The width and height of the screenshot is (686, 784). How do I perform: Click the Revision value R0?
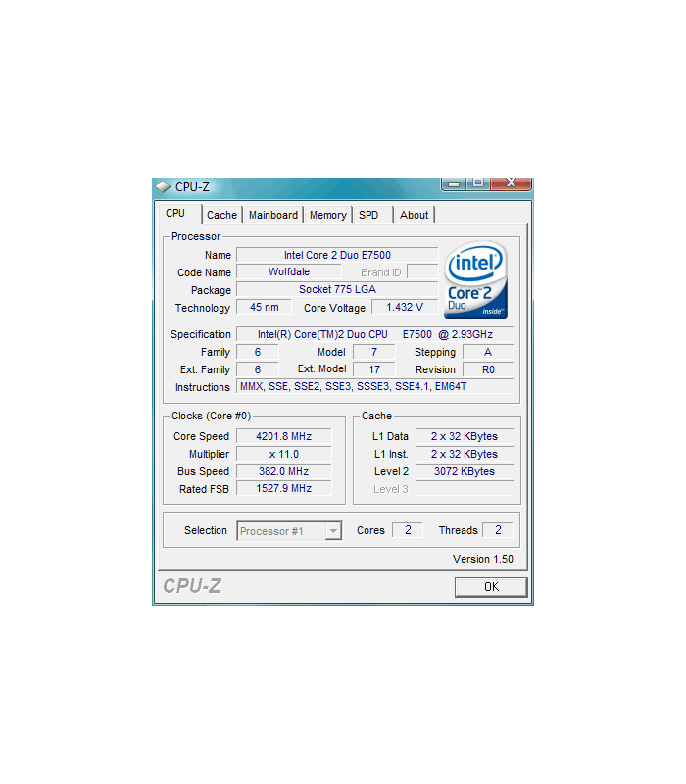[x=488, y=369]
